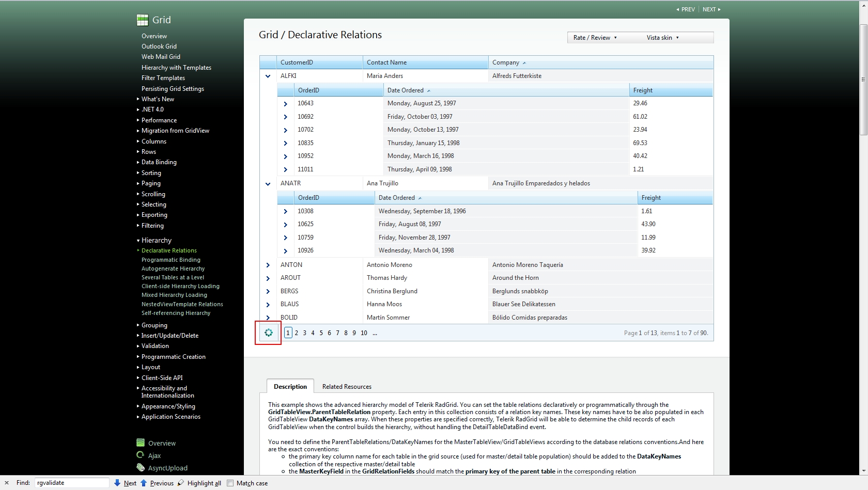Expand order 10643 detail row
868x490 pixels.
pyautogui.click(x=285, y=104)
